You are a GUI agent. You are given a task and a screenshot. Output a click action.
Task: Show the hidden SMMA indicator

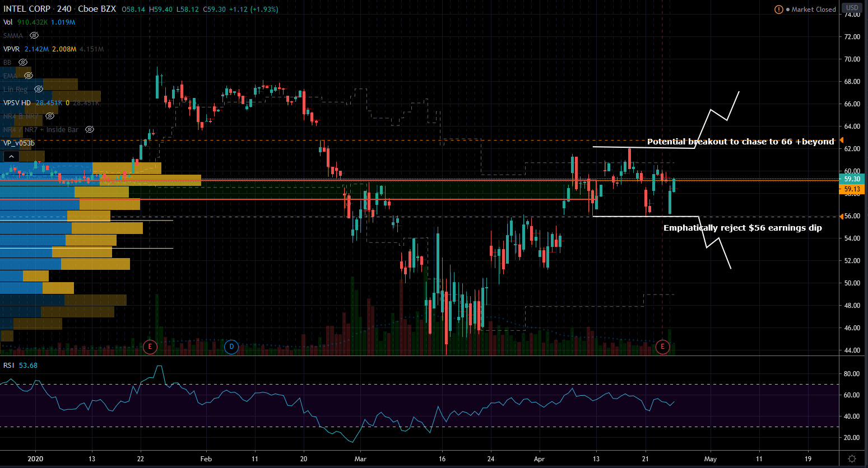click(34, 35)
